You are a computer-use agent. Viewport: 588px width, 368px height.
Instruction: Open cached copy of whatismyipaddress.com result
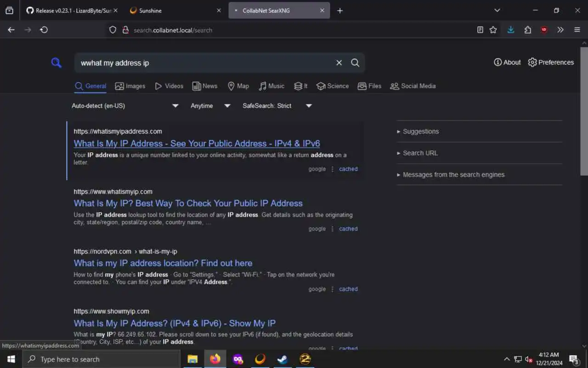click(x=348, y=169)
